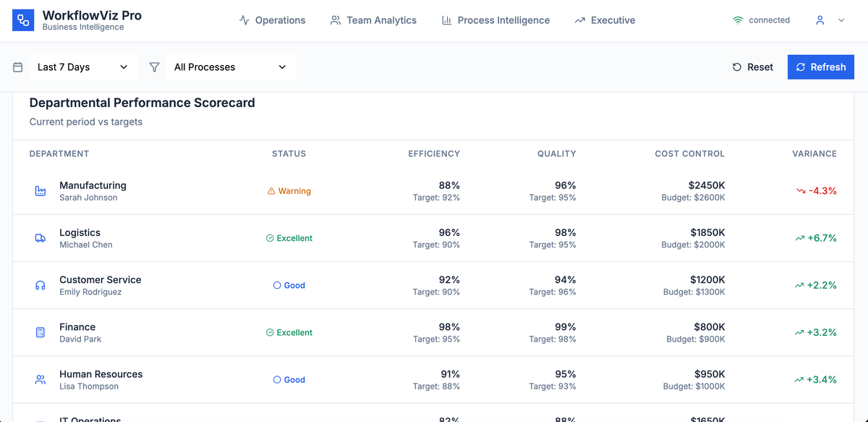
Task: Click the $2450K cost control value
Action: tap(707, 185)
